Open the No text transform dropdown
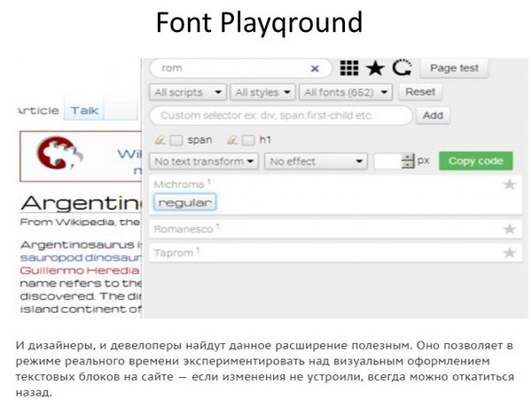The width and height of the screenshot is (532, 400). [x=204, y=161]
